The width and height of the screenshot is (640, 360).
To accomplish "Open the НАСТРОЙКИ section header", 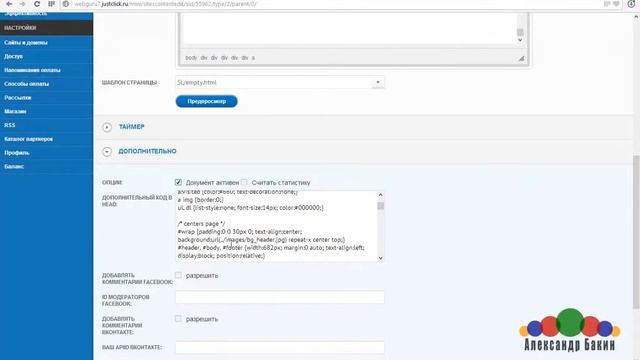I will tap(46, 28).
